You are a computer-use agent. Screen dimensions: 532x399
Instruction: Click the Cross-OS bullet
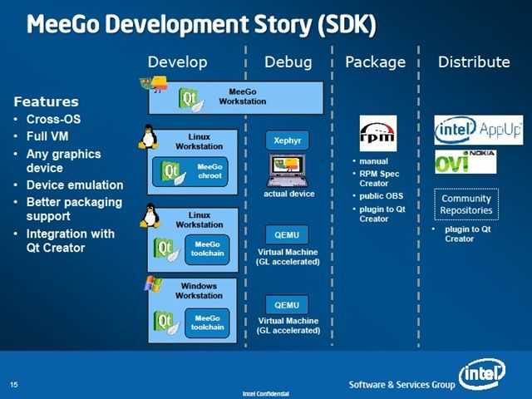click(x=53, y=119)
